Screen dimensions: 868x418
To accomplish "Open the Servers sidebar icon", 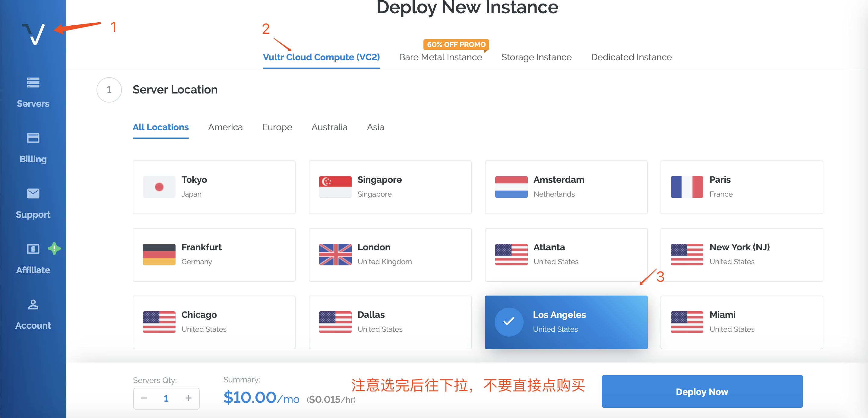I will point(33,83).
